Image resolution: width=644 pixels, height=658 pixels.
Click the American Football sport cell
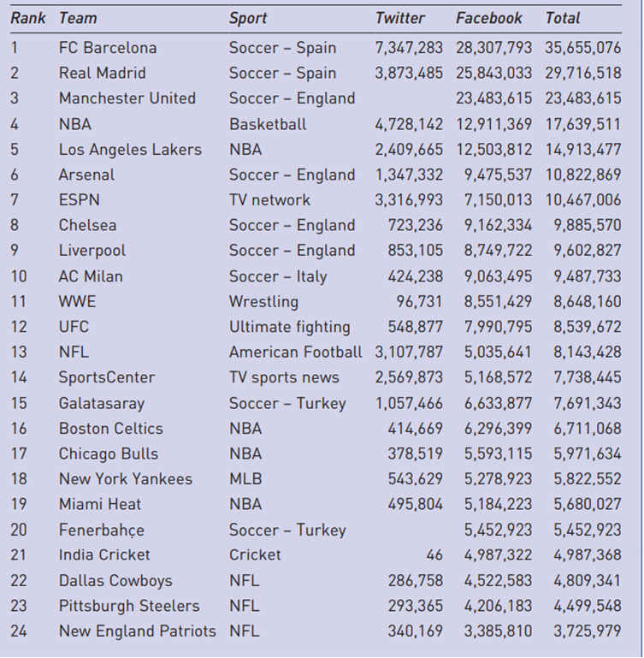[295, 352]
